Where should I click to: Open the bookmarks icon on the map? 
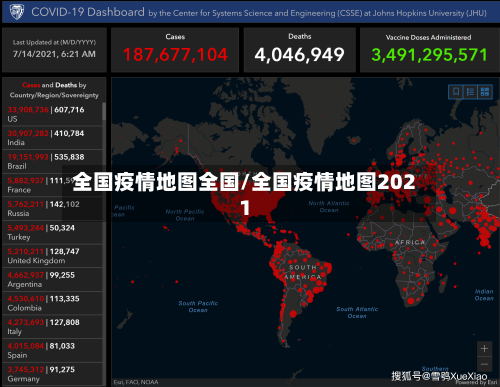click(456, 91)
